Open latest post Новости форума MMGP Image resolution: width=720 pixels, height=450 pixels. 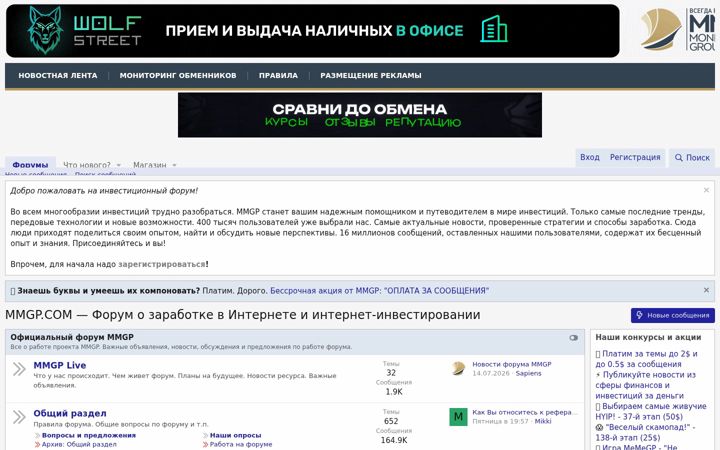tap(512, 364)
